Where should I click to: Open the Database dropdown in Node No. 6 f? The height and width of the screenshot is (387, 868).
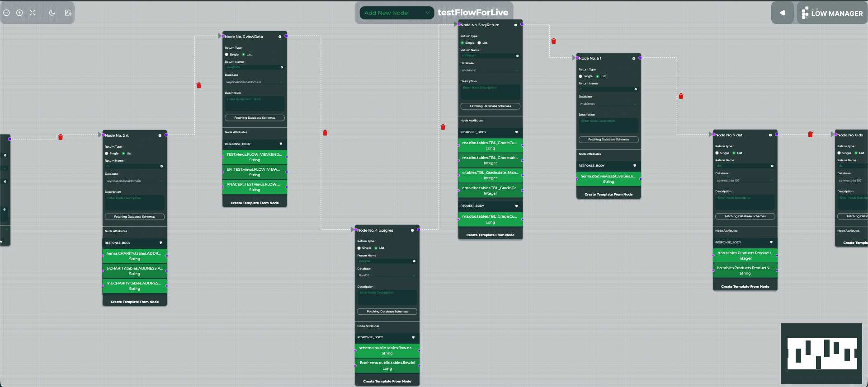pos(608,104)
